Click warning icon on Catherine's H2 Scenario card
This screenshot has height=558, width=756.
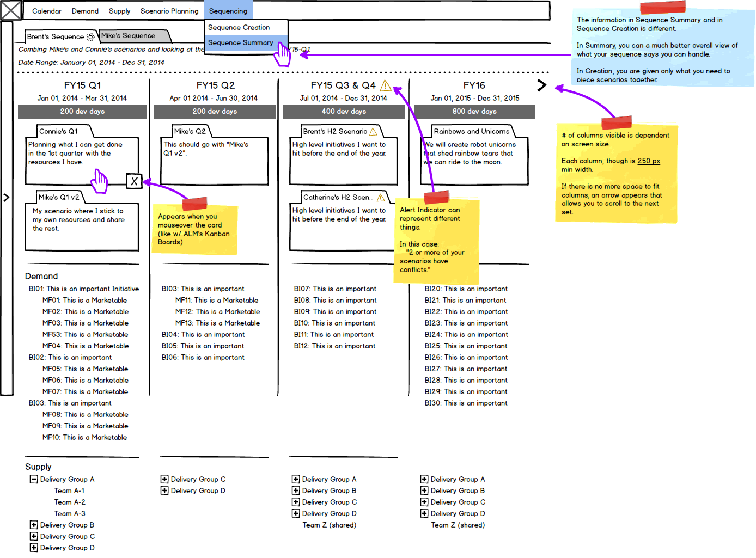pyautogui.click(x=381, y=198)
